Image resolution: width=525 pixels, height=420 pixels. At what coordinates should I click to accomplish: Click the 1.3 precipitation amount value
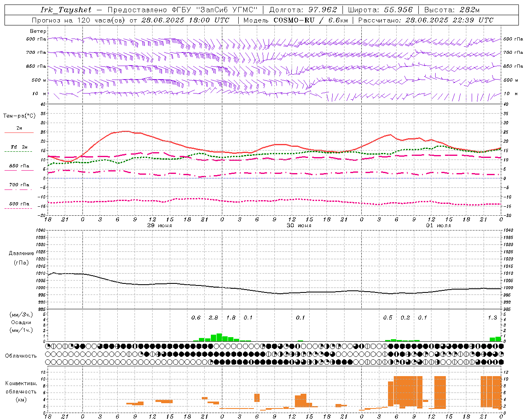click(492, 317)
